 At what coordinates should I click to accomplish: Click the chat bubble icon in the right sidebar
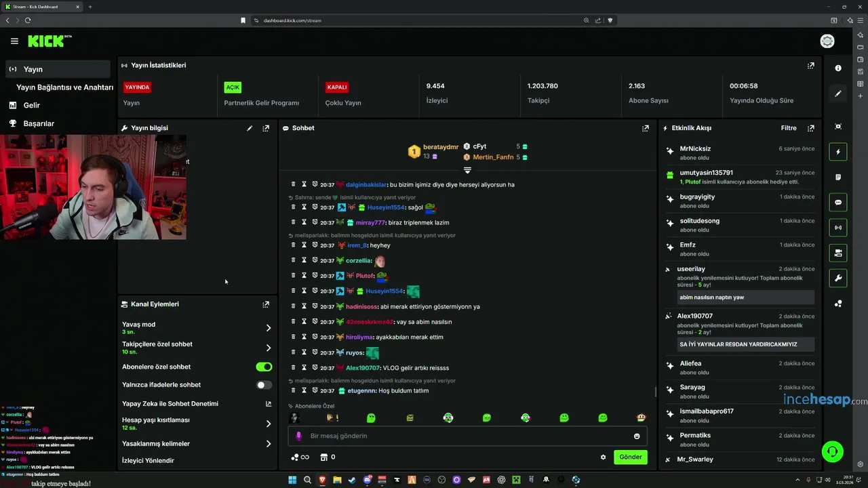[838, 202]
